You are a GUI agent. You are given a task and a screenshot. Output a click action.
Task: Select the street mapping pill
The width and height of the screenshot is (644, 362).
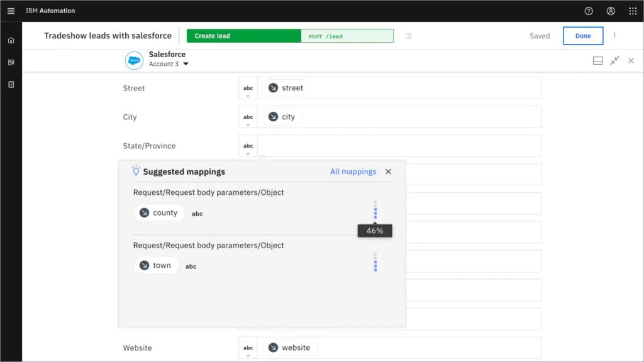tap(286, 88)
